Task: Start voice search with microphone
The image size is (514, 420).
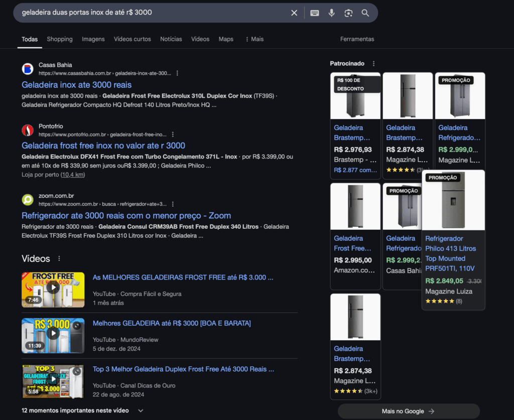Action: [331, 13]
